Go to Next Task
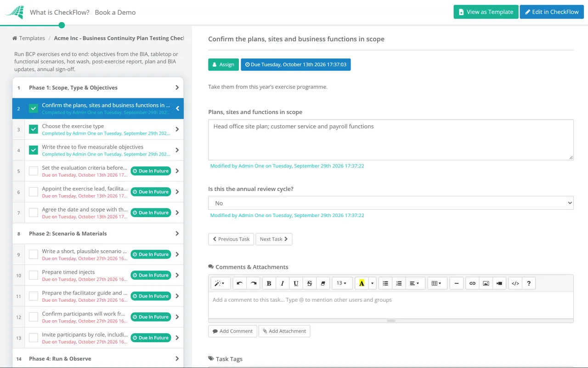Image resolution: width=588 pixels, height=368 pixels. (x=274, y=239)
